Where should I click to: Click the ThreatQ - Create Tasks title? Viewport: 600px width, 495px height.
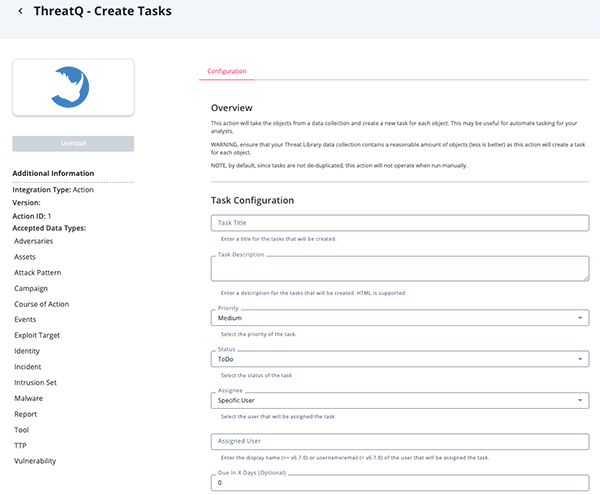103,11
